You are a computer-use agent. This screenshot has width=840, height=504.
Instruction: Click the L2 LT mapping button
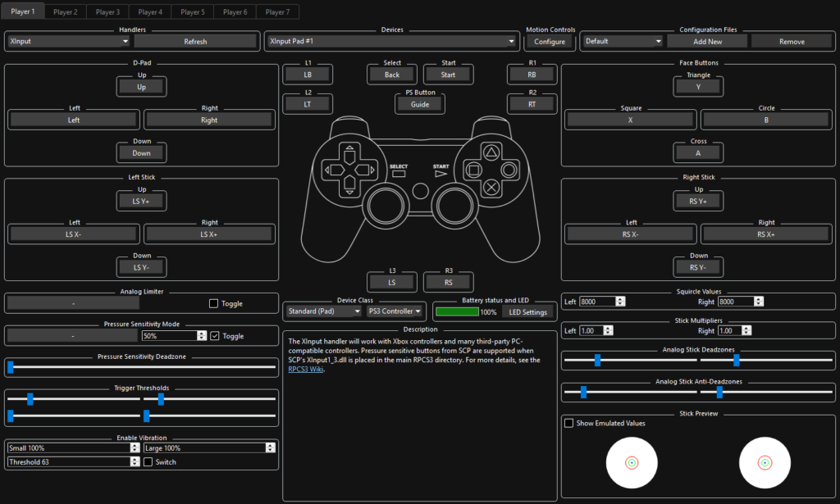point(308,104)
